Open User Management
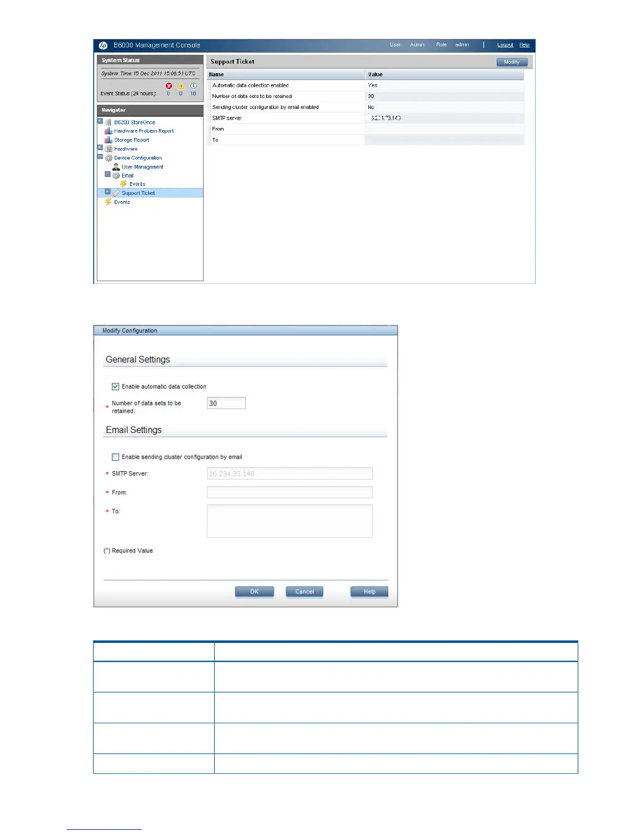This screenshot has width=644, height=834. 143,167
